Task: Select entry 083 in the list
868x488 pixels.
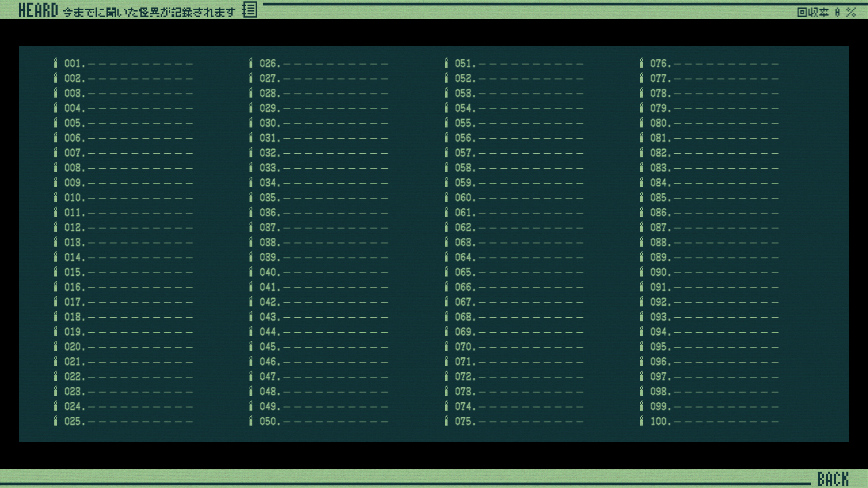Action: point(709,168)
